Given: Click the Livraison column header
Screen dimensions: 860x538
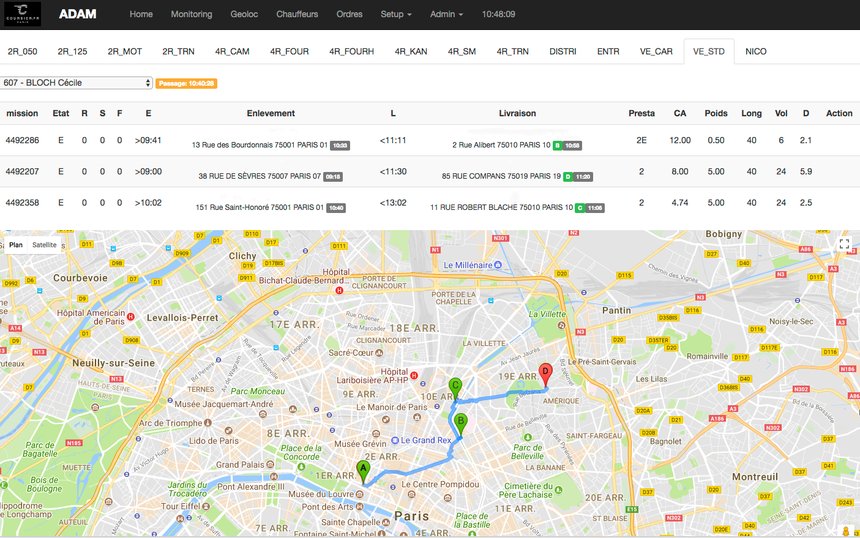Looking at the screenshot, I should click(x=517, y=114).
